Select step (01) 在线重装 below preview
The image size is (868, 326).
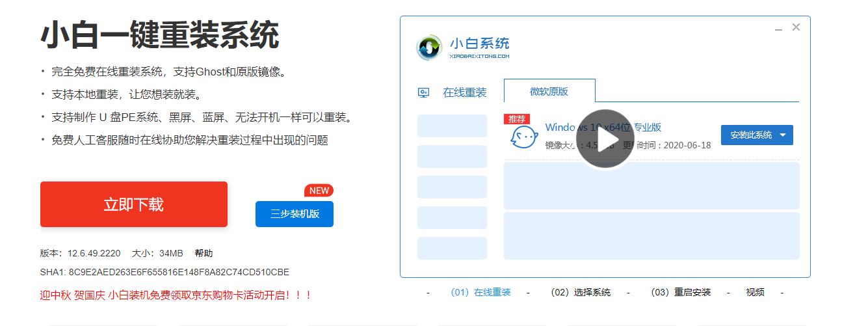pos(480,292)
